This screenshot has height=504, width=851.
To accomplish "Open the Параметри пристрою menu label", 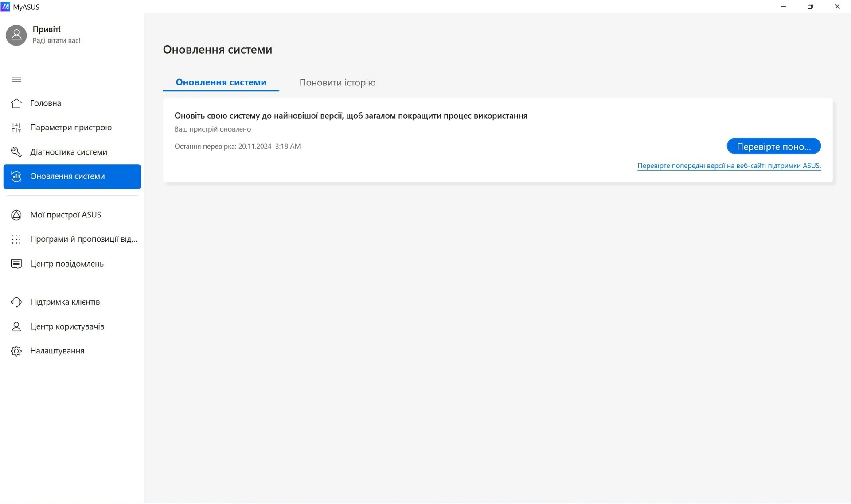I will pyautogui.click(x=71, y=128).
